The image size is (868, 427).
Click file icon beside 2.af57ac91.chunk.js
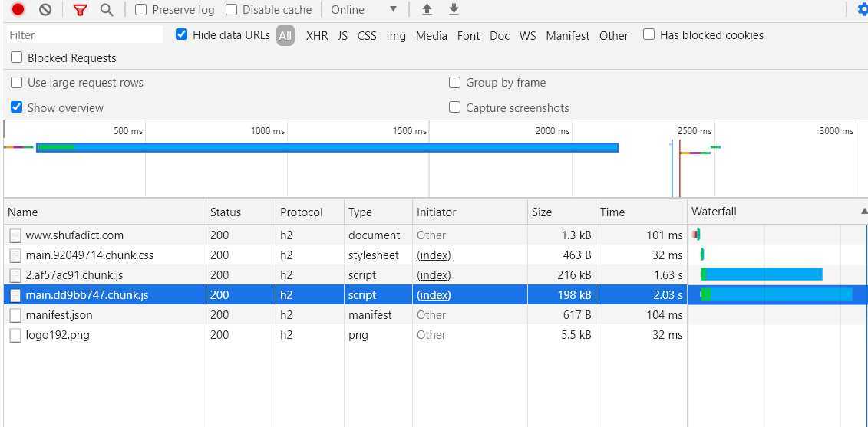(x=15, y=275)
